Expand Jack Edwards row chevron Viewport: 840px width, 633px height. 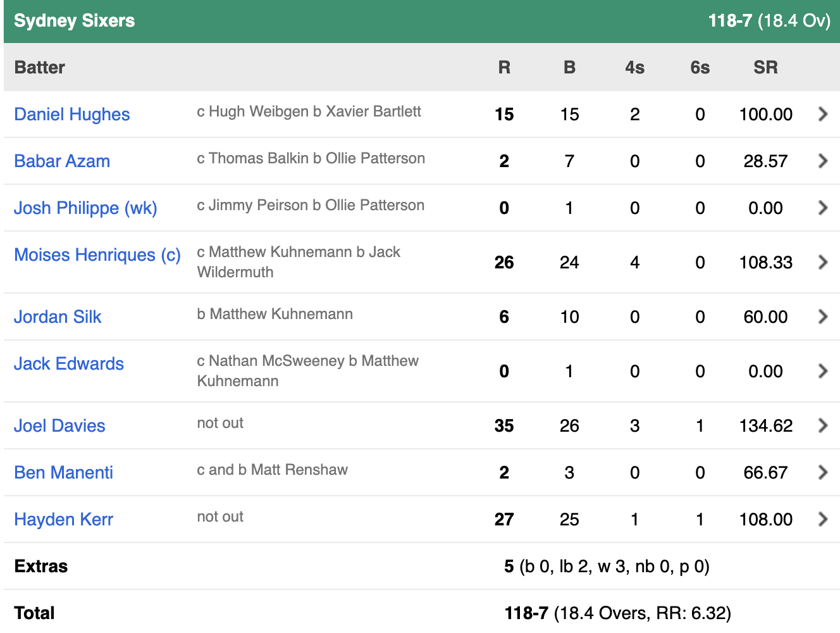click(823, 371)
